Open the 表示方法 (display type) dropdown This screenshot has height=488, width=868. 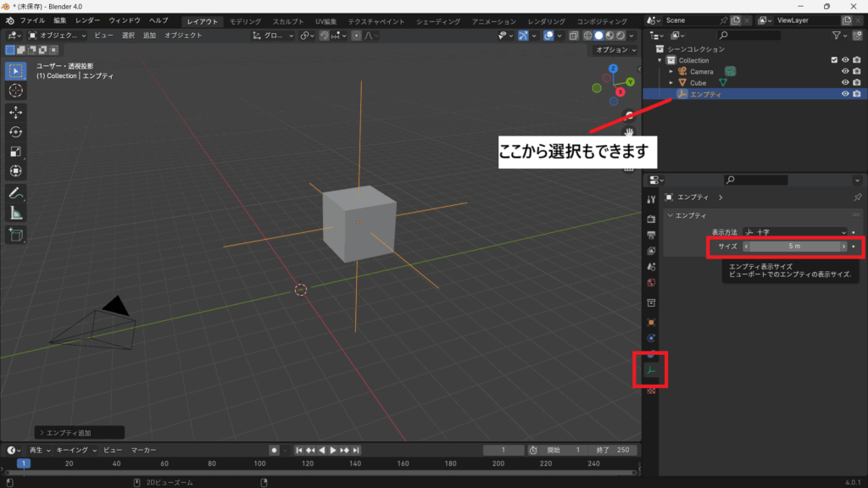coord(794,231)
